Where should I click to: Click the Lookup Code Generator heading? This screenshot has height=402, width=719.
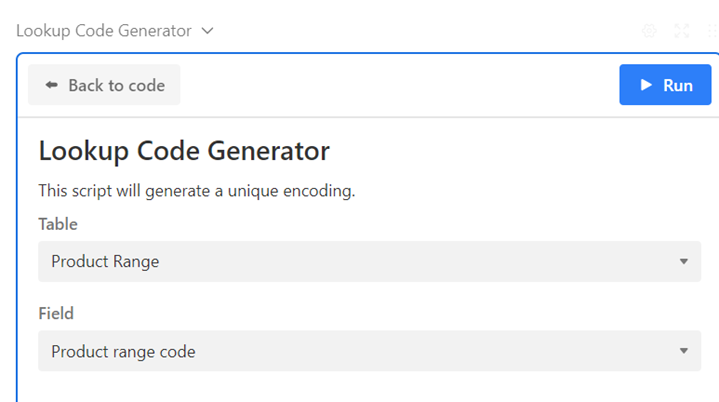[x=184, y=151]
